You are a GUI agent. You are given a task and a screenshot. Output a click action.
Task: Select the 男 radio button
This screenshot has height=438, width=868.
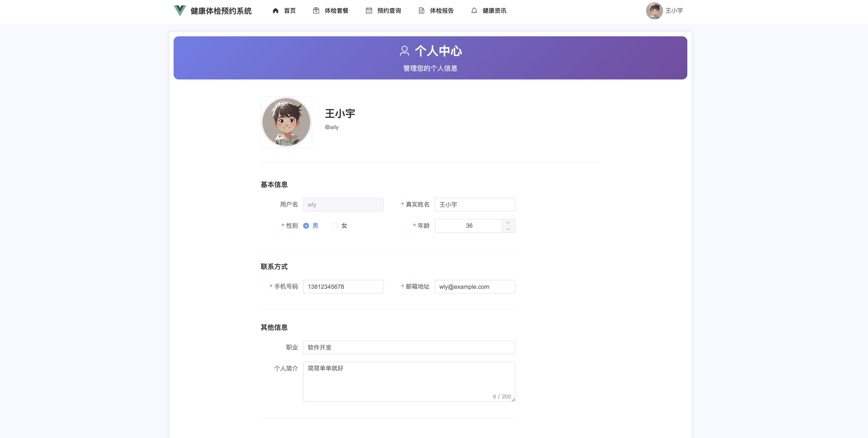point(306,226)
